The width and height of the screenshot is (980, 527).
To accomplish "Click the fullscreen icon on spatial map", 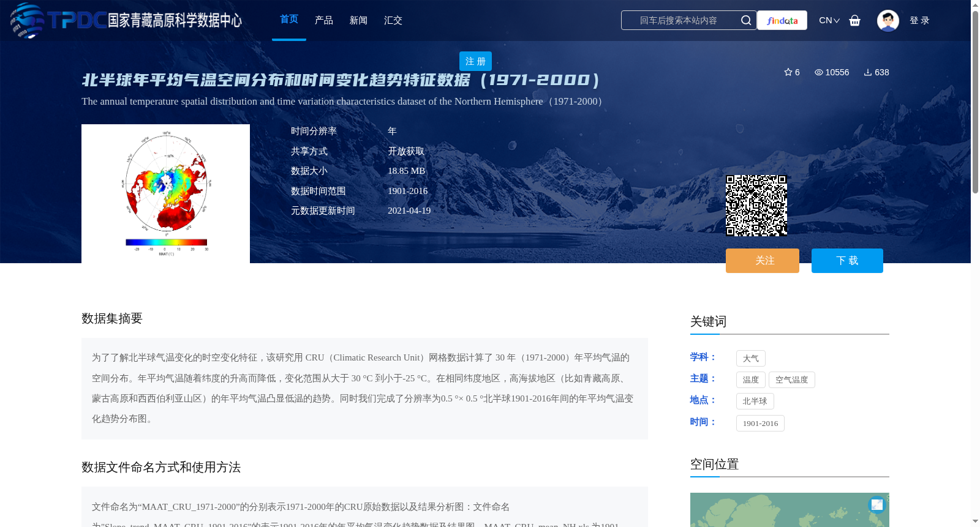I will click(877, 504).
